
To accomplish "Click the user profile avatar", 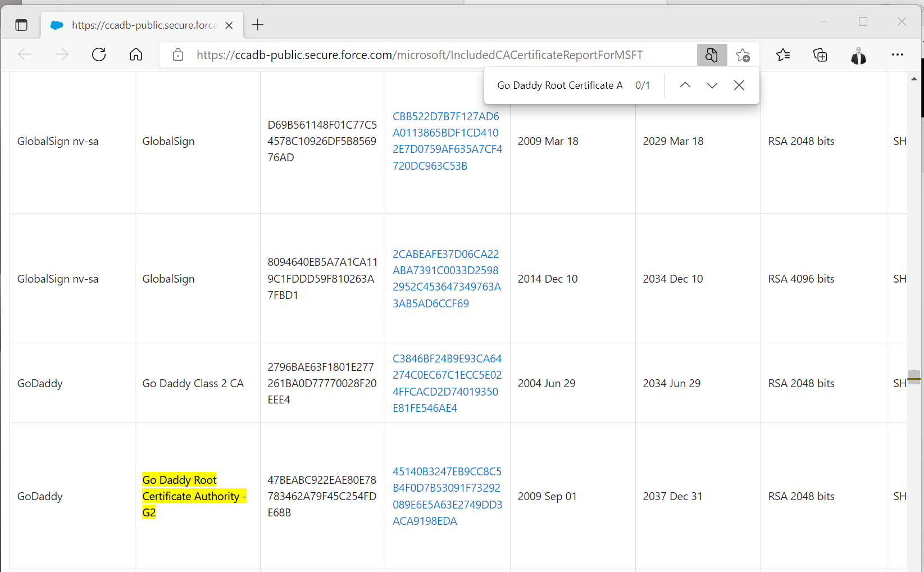I will pyautogui.click(x=858, y=55).
